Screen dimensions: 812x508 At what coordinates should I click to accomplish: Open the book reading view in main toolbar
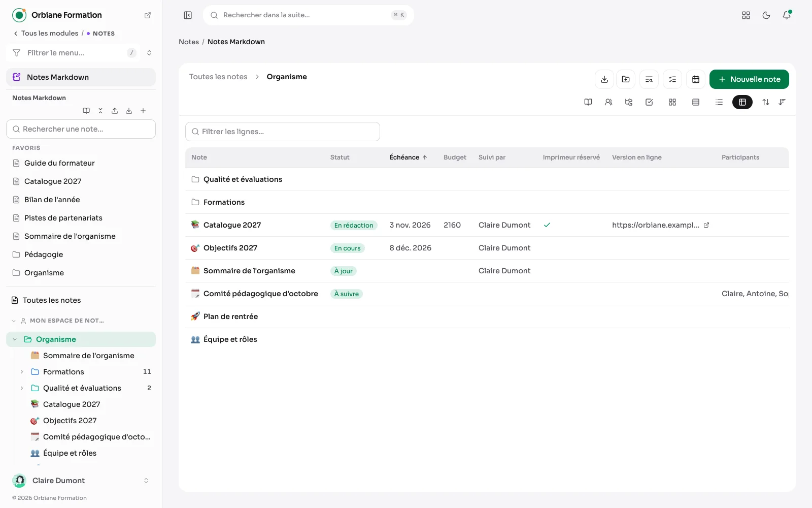click(x=588, y=102)
